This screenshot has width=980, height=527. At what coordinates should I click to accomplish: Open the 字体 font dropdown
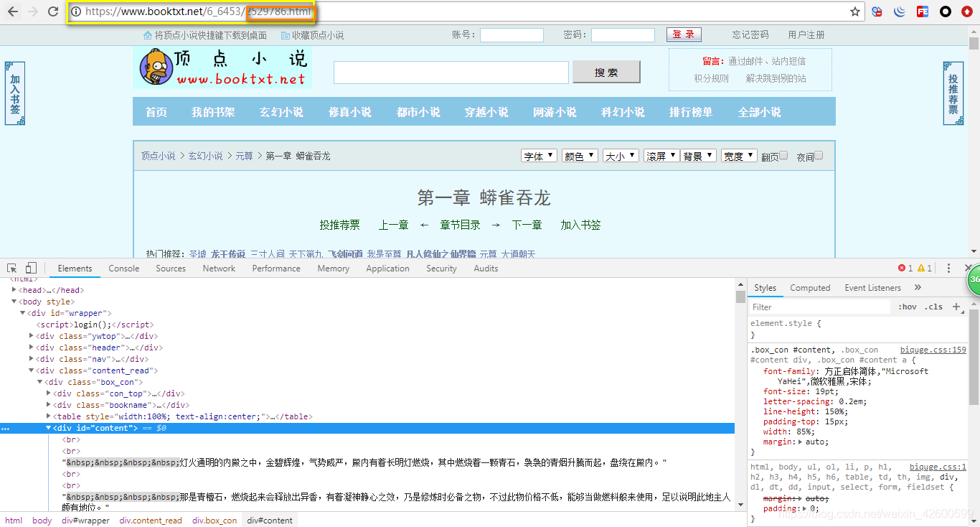(x=539, y=156)
